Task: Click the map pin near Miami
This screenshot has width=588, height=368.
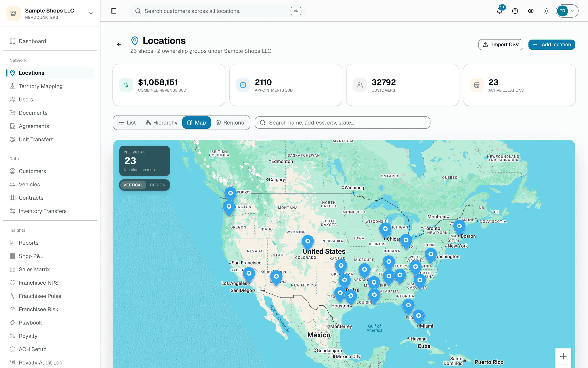Action: pos(419,317)
